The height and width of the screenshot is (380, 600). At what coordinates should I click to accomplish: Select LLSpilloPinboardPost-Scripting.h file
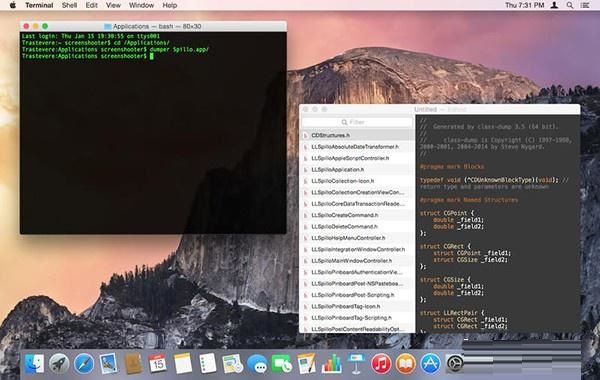[x=357, y=295]
